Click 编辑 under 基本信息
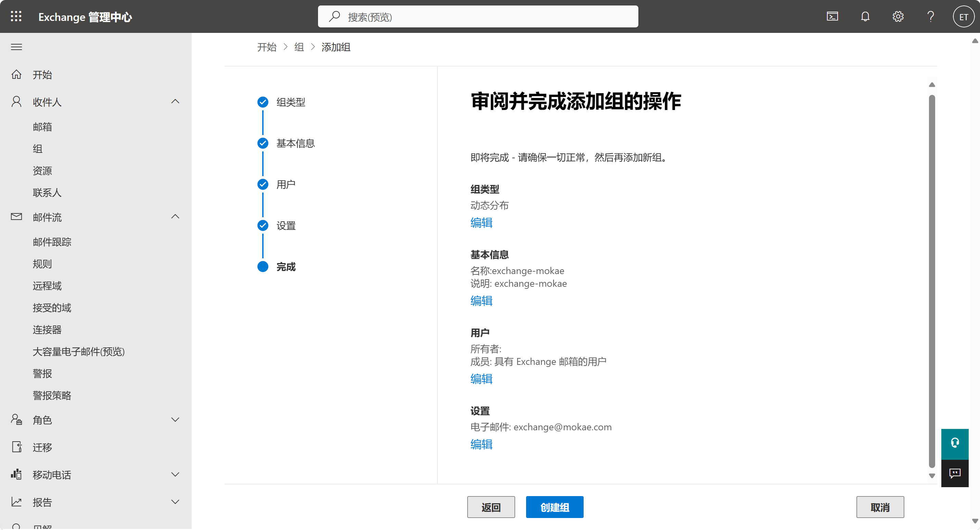Viewport: 980px width, 530px height. click(481, 301)
